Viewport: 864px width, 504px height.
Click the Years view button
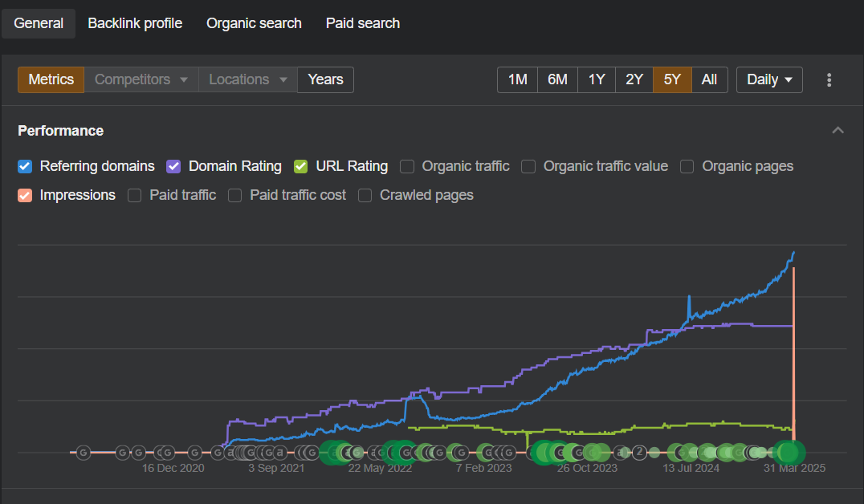[x=325, y=80]
